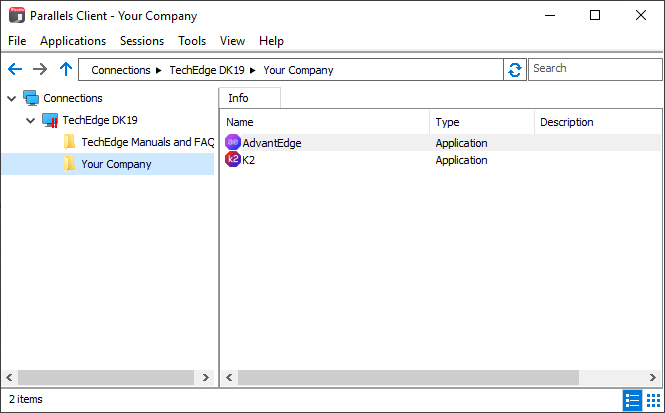Switch to list details view
The width and height of the screenshot is (665, 413).
tap(632, 400)
